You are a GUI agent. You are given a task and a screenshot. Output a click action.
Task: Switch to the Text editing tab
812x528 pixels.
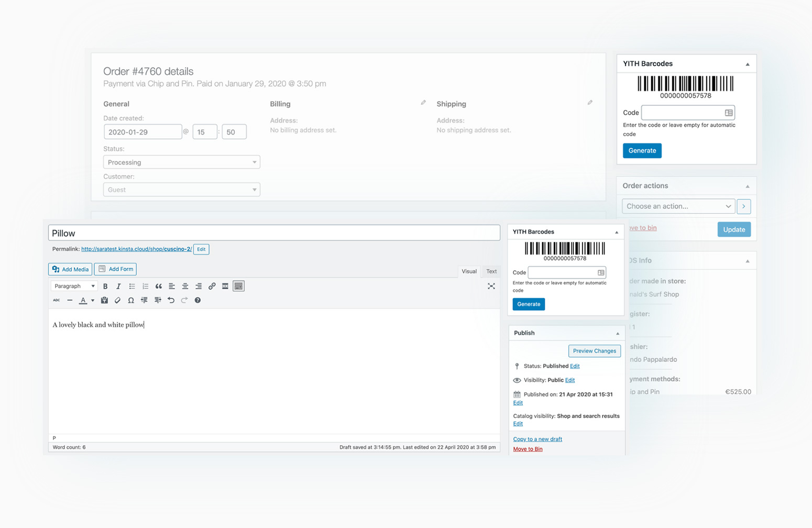tap(490, 271)
